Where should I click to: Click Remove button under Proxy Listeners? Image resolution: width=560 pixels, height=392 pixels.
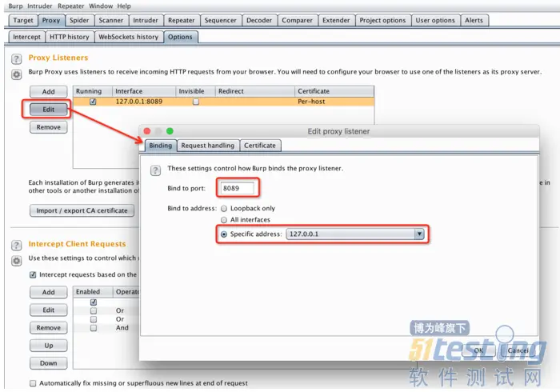coord(49,127)
